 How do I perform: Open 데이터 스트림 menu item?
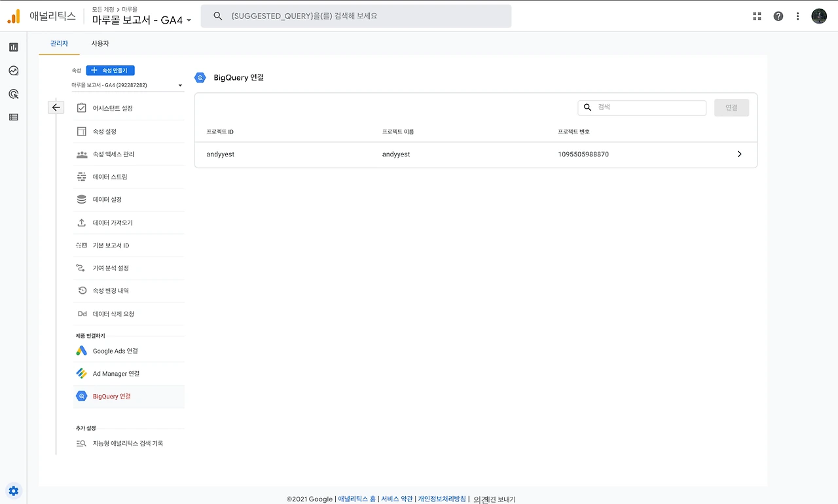(129, 177)
